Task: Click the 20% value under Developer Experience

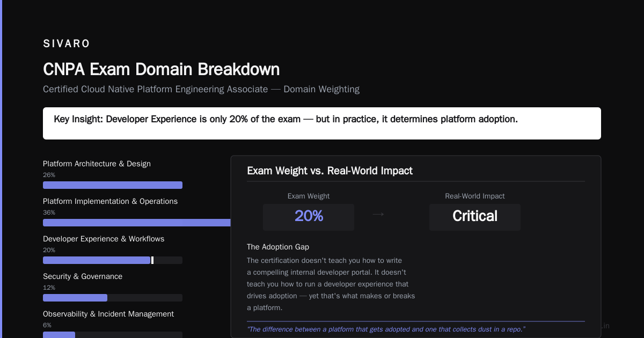Action: click(x=49, y=250)
